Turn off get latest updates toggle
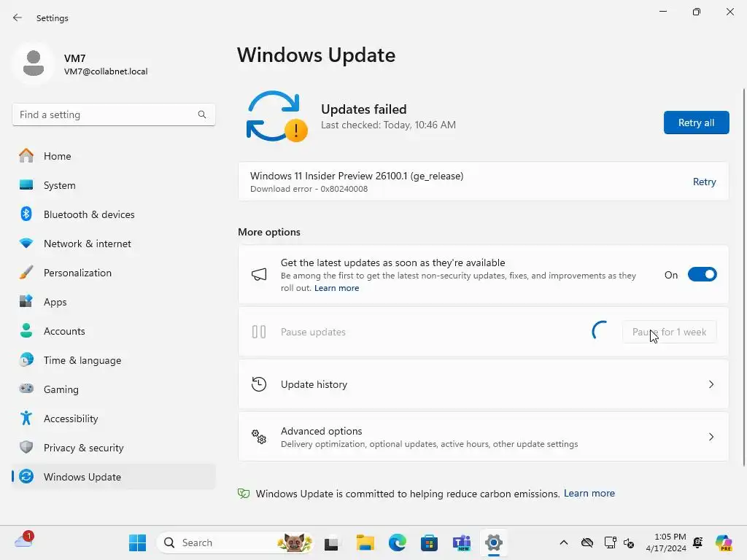The width and height of the screenshot is (747, 560). coord(703,275)
